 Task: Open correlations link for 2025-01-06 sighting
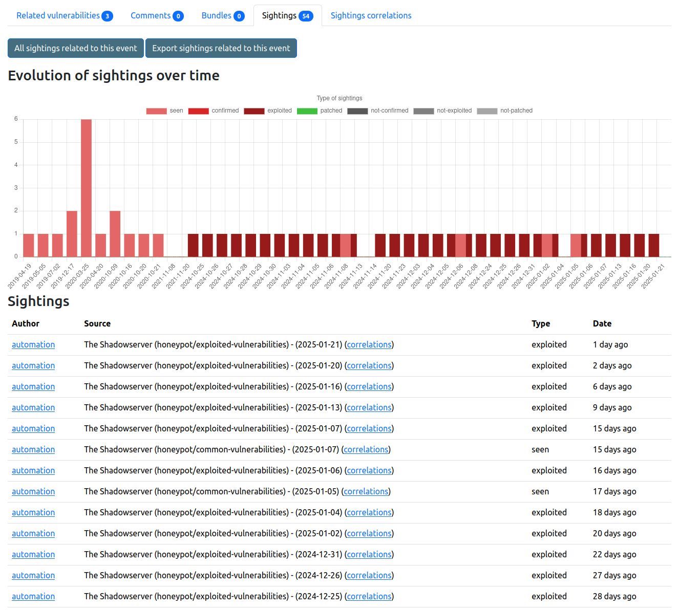[369, 470]
